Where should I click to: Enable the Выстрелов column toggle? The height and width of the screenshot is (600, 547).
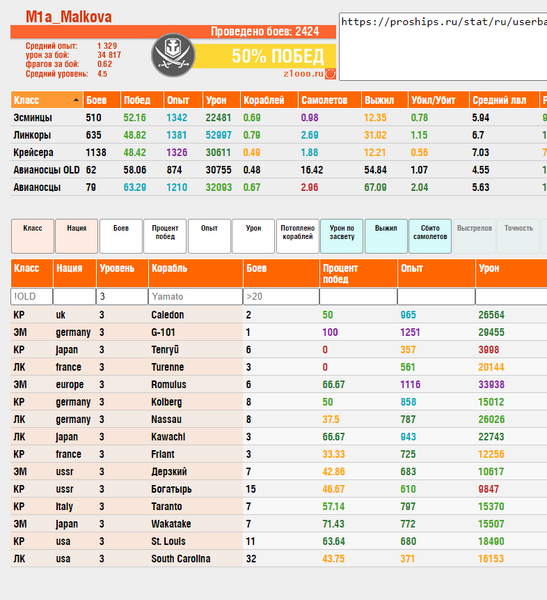click(474, 236)
